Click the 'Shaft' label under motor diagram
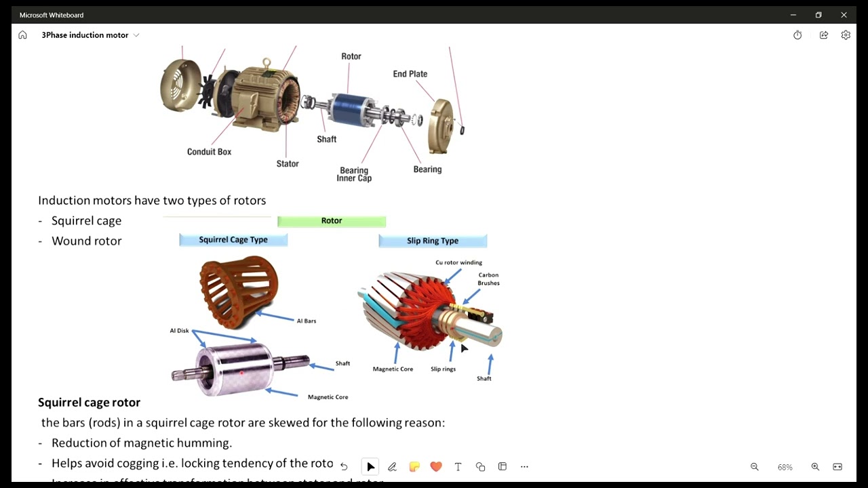The width and height of the screenshot is (868, 488). click(x=326, y=140)
